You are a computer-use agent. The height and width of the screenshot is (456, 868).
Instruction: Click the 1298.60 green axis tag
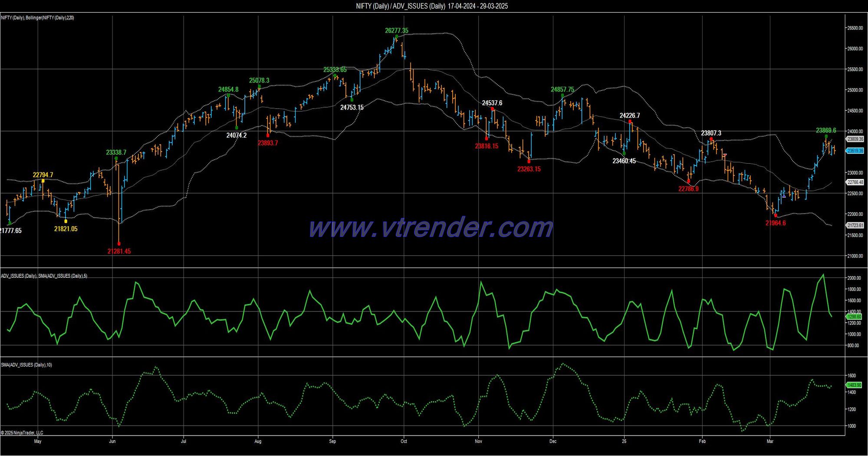click(855, 317)
